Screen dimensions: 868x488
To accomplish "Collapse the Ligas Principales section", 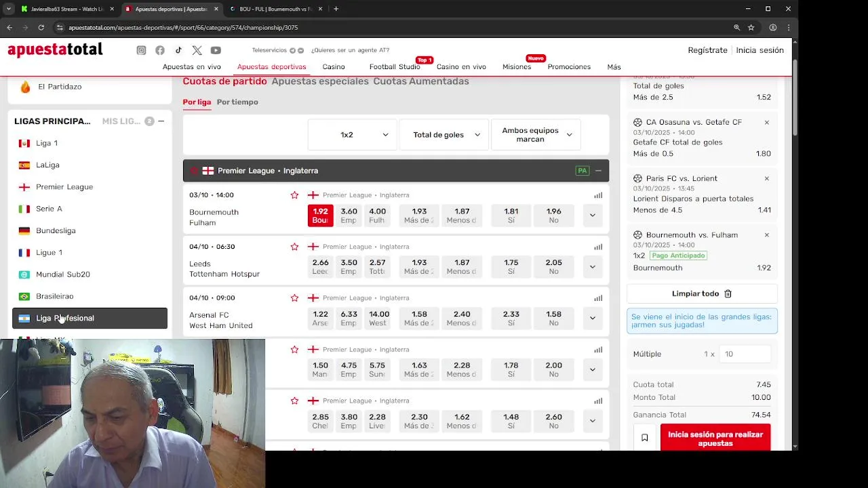I will pyautogui.click(x=161, y=121).
